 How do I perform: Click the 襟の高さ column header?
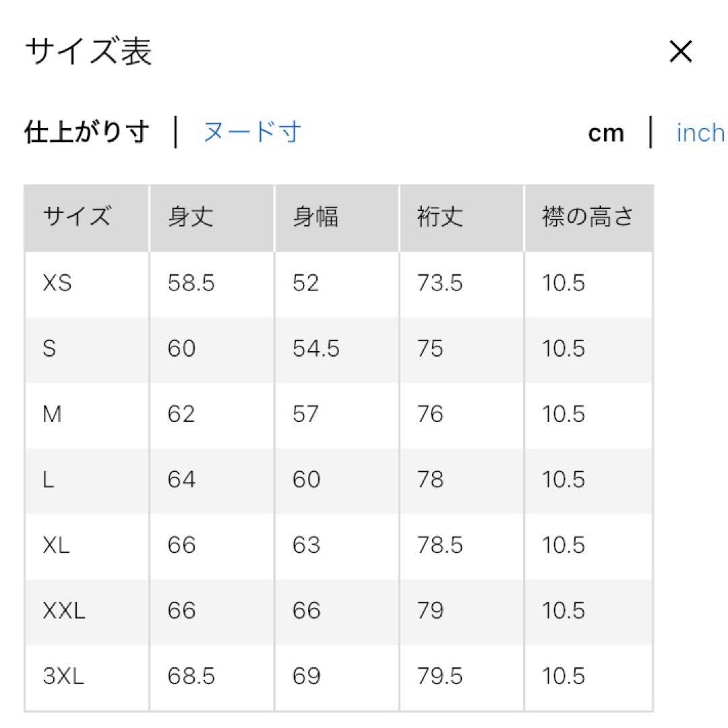588,218
